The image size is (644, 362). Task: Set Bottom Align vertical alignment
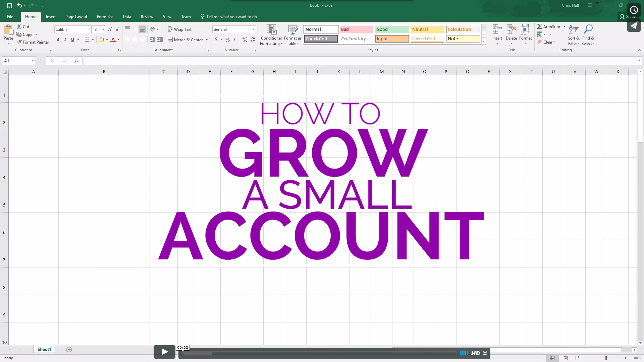[x=142, y=29]
